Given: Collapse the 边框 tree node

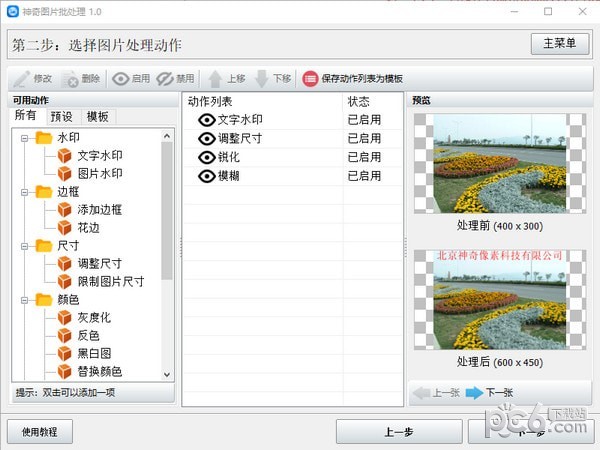Looking at the screenshot, I should click(24, 192).
